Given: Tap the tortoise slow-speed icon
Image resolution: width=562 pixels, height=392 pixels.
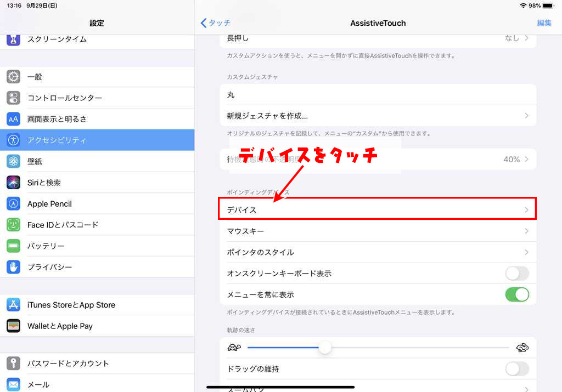Looking at the screenshot, I should 234,347.
